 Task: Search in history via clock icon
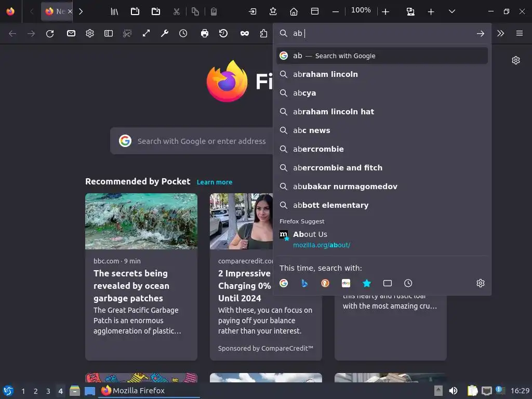pyautogui.click(x=408, y=283)
